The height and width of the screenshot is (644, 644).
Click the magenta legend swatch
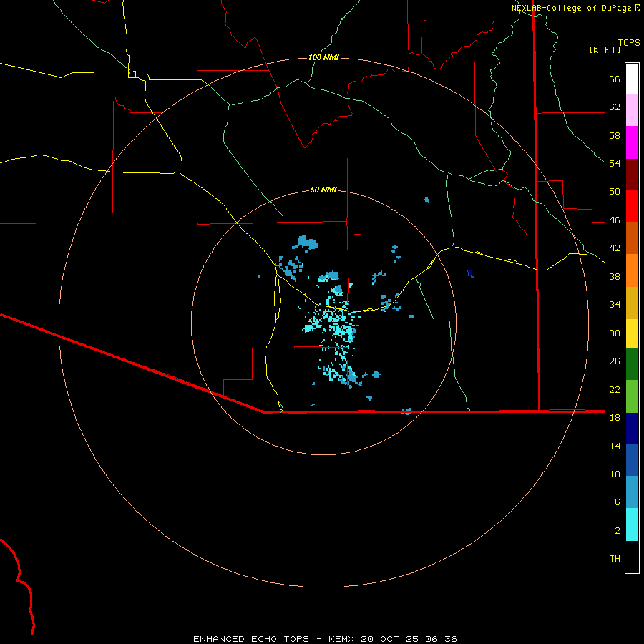pyautogui.click(x=632, y=142)
